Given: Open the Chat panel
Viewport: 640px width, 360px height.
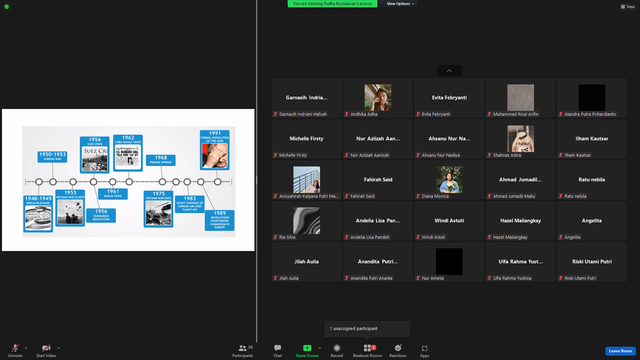Looking at the screenshot, I should coord(278,350).
